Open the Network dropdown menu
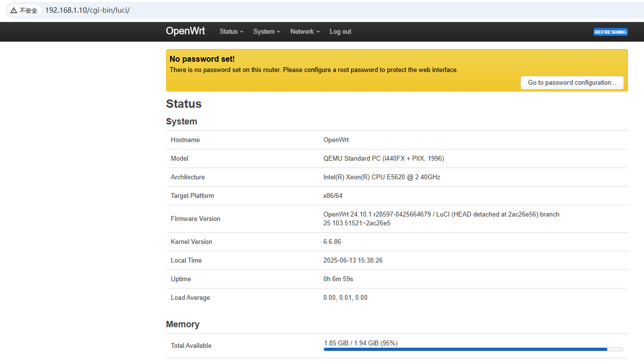 [304, 32]
